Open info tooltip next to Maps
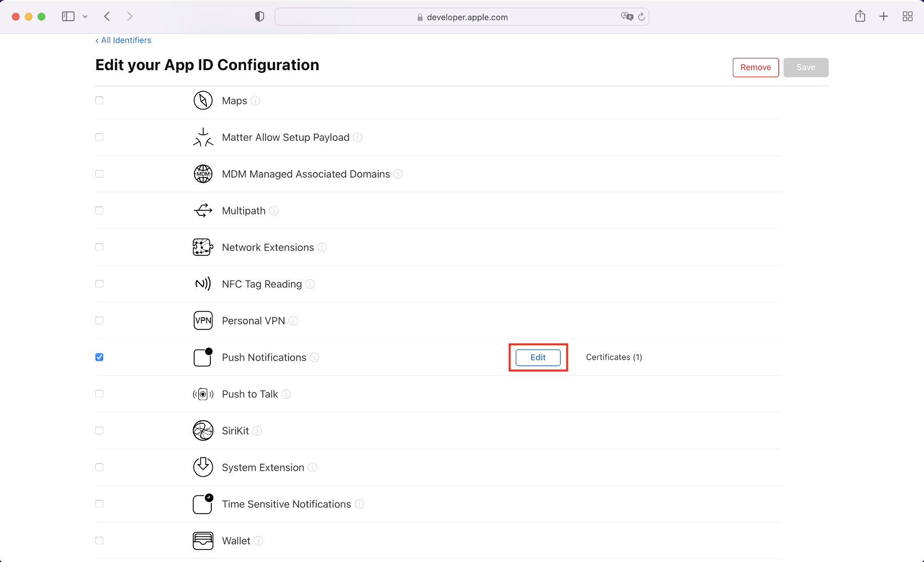The height and width of the screenshot is (562, 924). (x=255, y=100)
